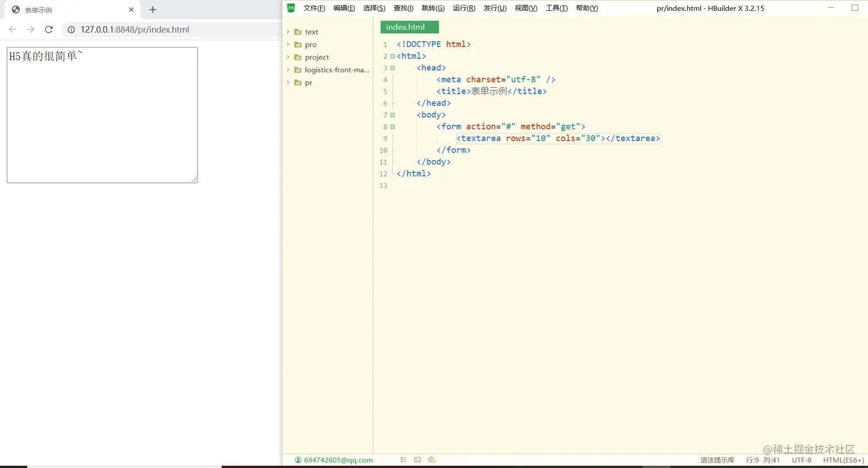
Task: Select the text folder icon
Action: pyautogui.click(x=298, y=32)
